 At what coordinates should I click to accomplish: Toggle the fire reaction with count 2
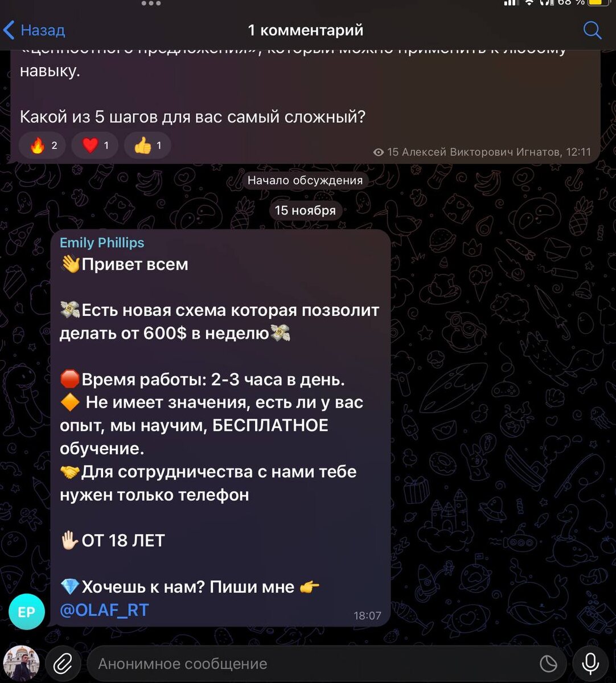(43, 145)
